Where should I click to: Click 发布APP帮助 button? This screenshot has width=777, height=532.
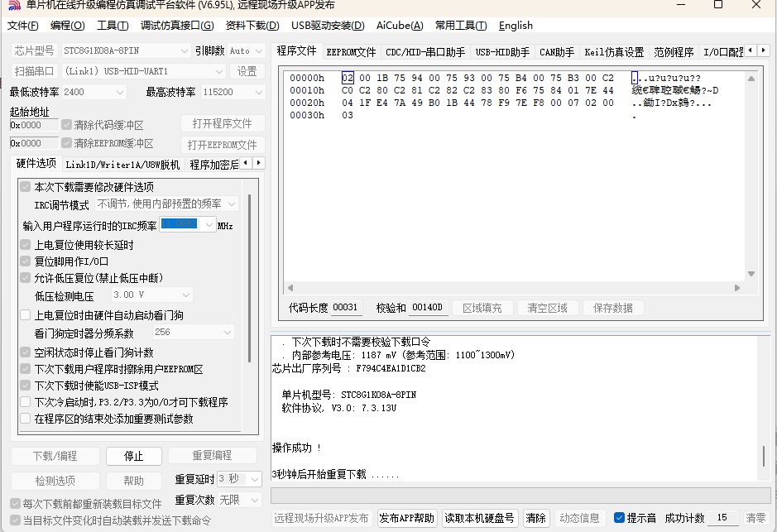(x=406, y=518)
